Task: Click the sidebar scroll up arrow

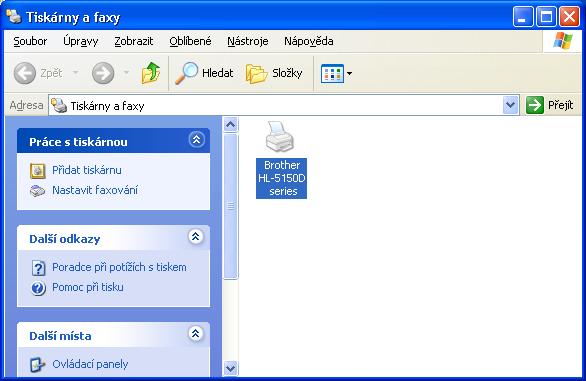Action: 231,125
